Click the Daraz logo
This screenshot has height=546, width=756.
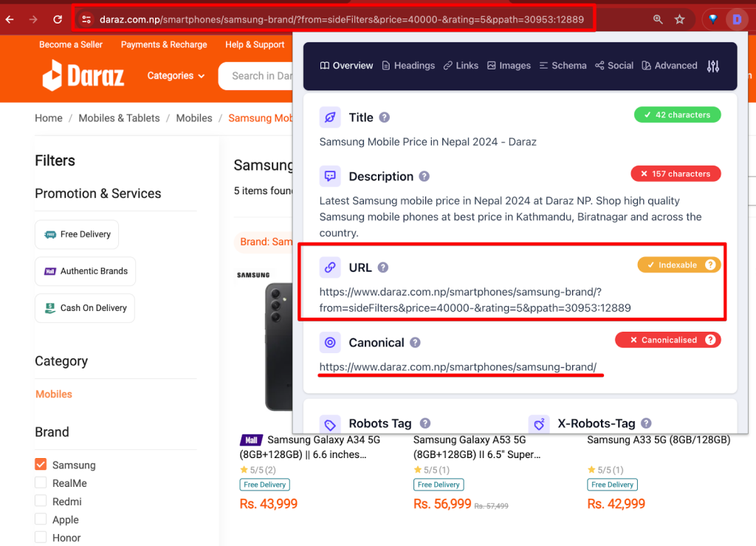click(83, 75)
